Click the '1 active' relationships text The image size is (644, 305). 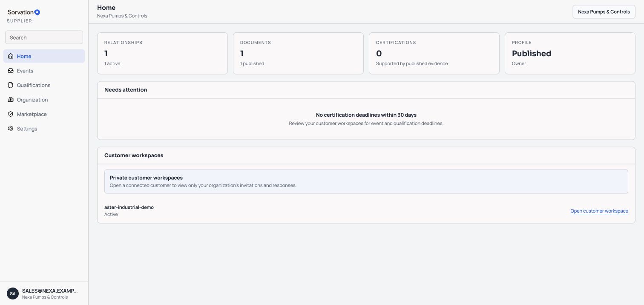[x=112, y=63]
